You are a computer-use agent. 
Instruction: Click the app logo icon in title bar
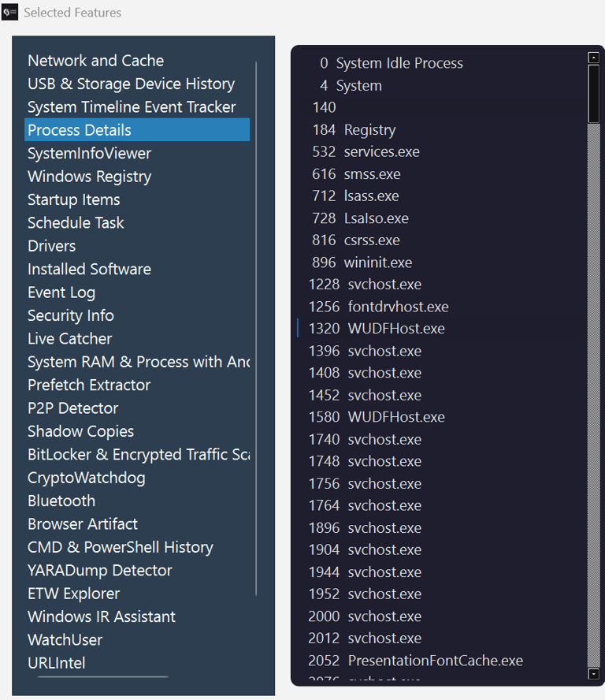[10, 13]
